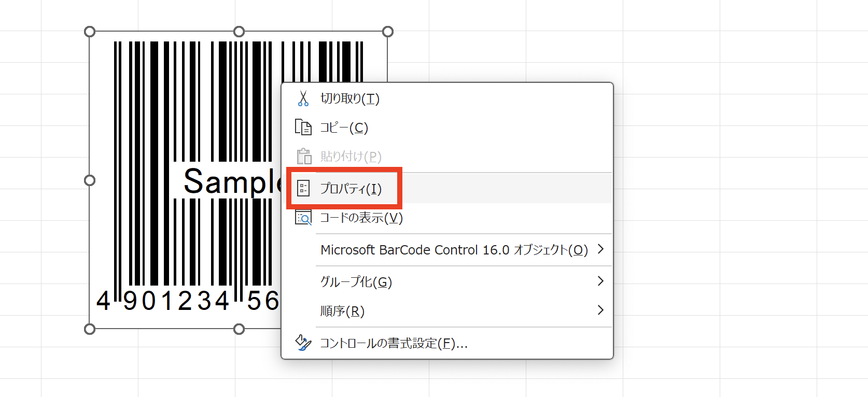Click the bottom-left corner handle of barcode
The image size is (868, 397).
coord(90,329)
